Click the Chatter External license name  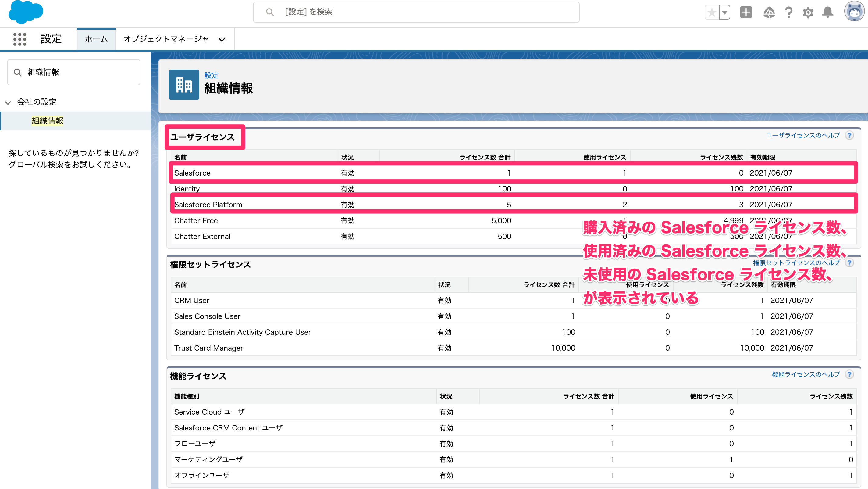pyautogui.click(x=202, y=236)
